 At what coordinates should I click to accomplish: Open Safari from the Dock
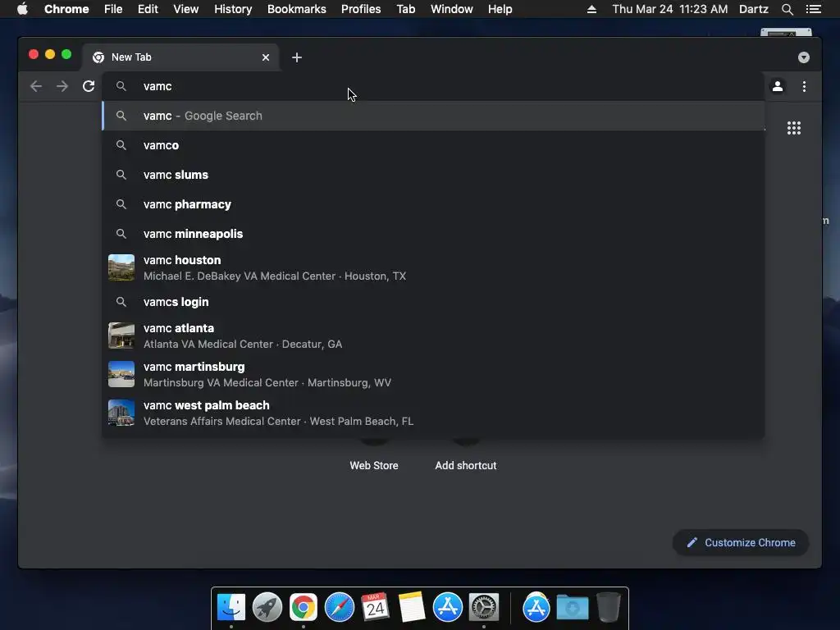[x=340, y=608]
